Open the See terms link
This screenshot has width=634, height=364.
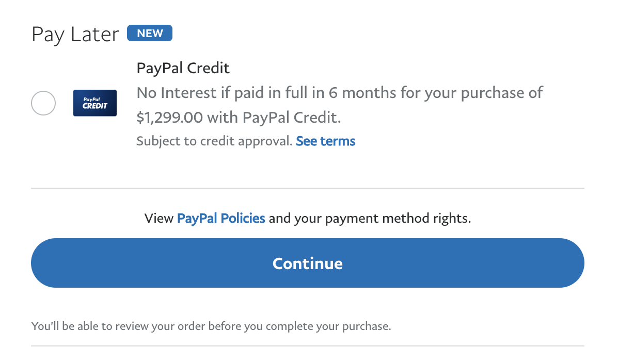tap(326, 141)
